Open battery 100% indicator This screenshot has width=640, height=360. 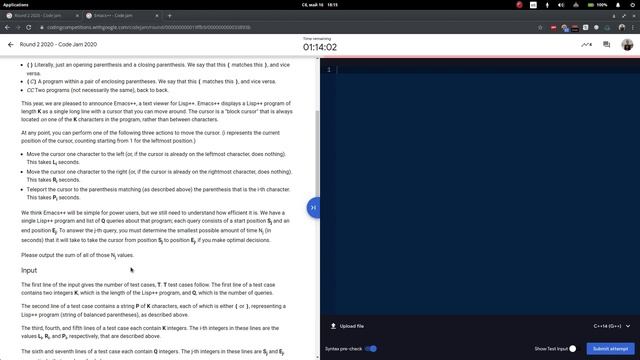598,5
